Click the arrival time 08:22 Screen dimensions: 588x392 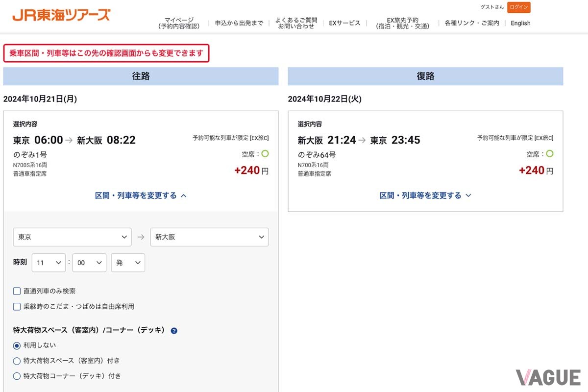pos(121,140)
